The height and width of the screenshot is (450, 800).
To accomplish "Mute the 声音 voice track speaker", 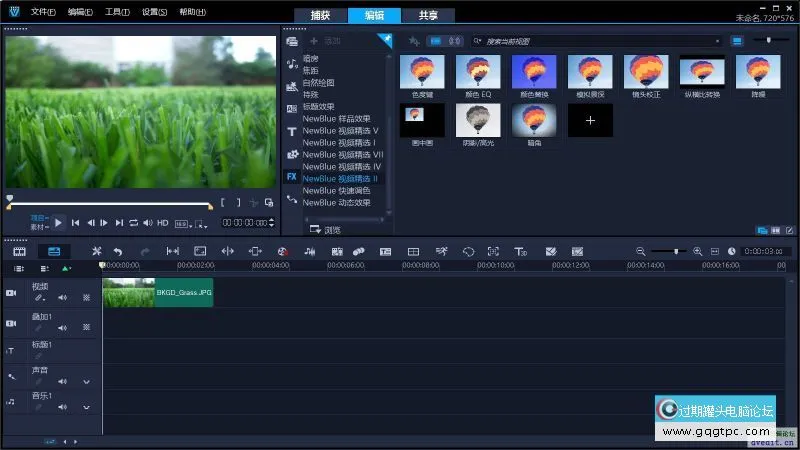I will pyautogui.click(x=62, y=381).
